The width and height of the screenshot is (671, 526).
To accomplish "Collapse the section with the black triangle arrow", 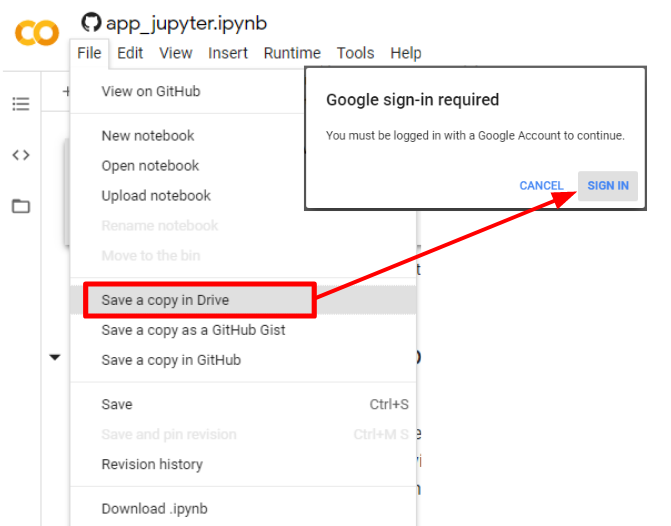I will pos(55,357).
